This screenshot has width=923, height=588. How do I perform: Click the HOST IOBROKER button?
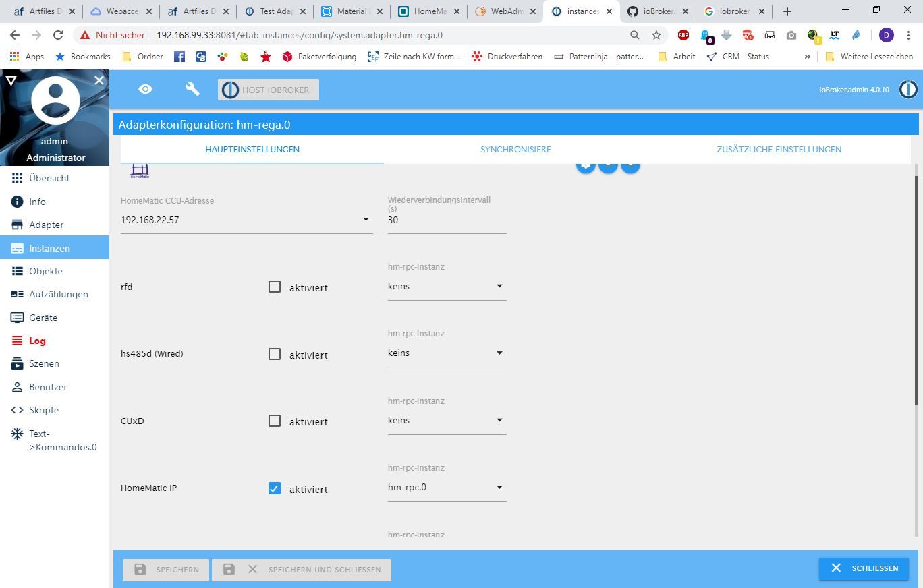tap(269, 90)
